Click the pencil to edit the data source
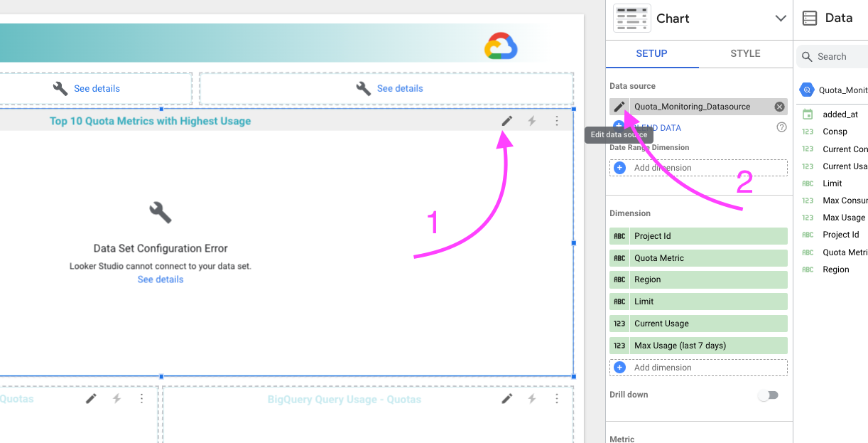868x443 pixels. point(619,107)
